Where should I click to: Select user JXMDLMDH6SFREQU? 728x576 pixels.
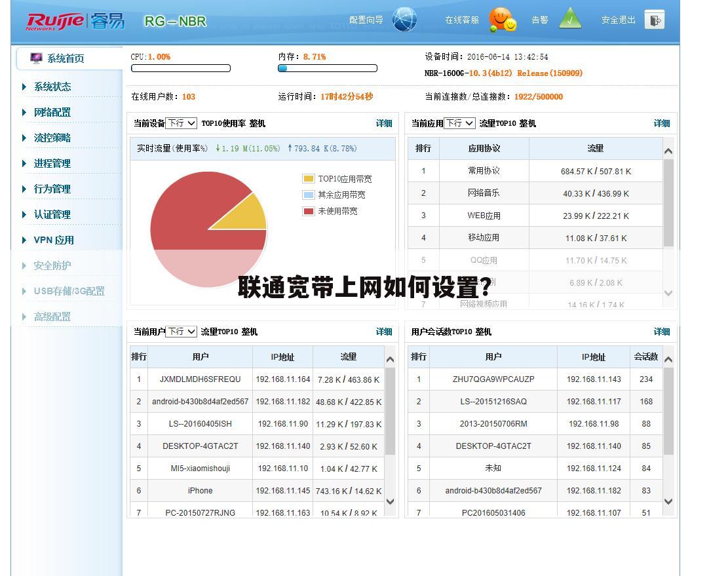200,379
